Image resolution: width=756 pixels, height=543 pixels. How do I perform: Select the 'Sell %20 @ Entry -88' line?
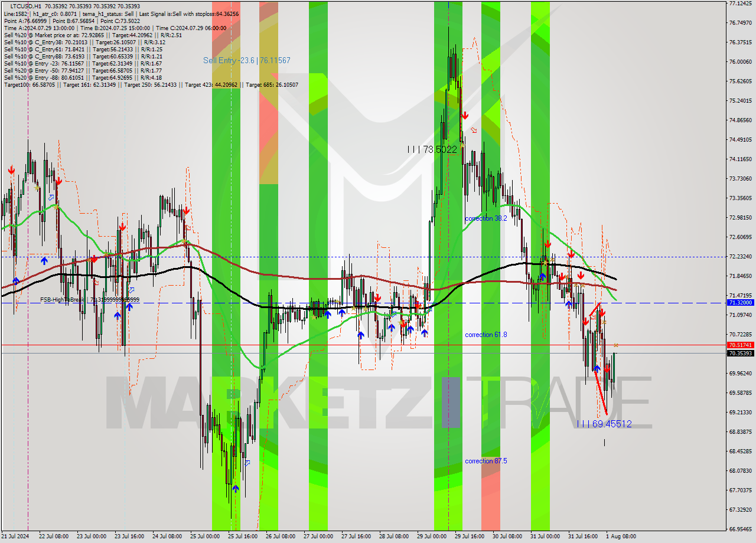point(83,77)
